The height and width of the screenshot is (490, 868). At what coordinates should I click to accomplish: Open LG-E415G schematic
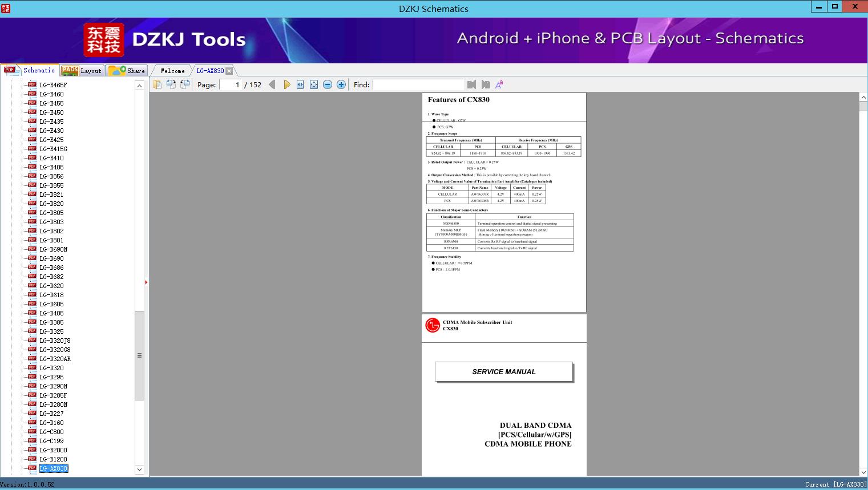(53, 149)
